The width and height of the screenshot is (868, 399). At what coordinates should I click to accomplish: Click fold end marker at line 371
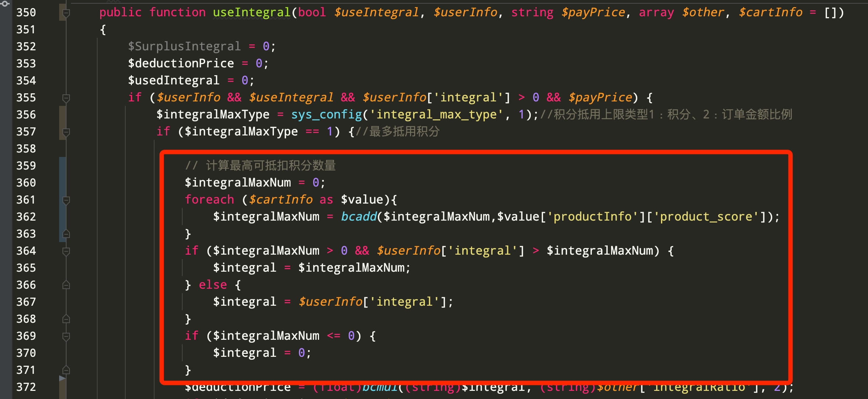[x=66, y=370]
